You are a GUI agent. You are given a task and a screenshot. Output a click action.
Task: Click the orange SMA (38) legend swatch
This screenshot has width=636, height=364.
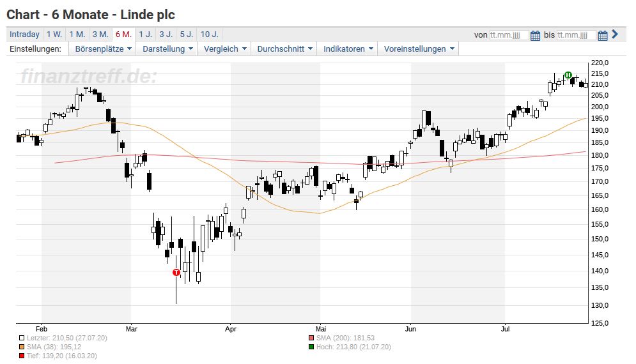tap(22, 347)
